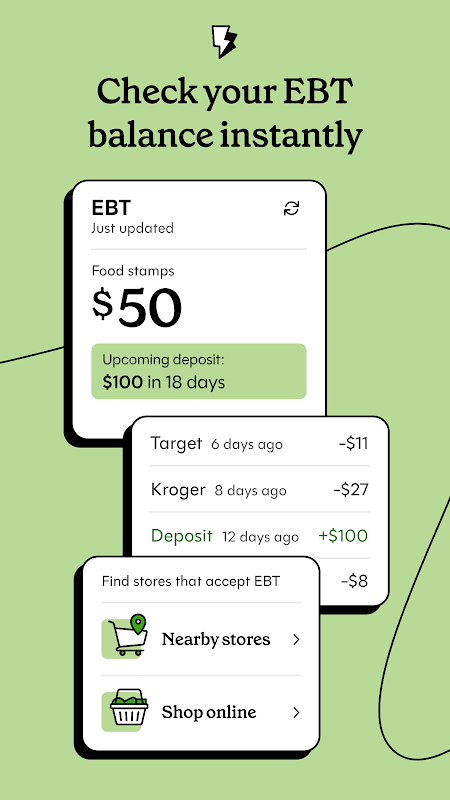
Task: Tap the $50 food stamps balance
Action: pos(137,308)
